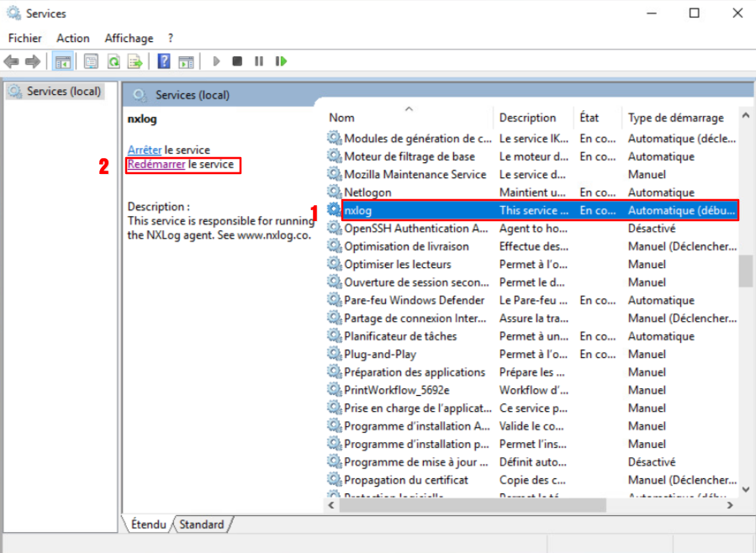Click the vertical scrollbar down arrow
This screenshot has height=553, width=756.
[745, 489]
